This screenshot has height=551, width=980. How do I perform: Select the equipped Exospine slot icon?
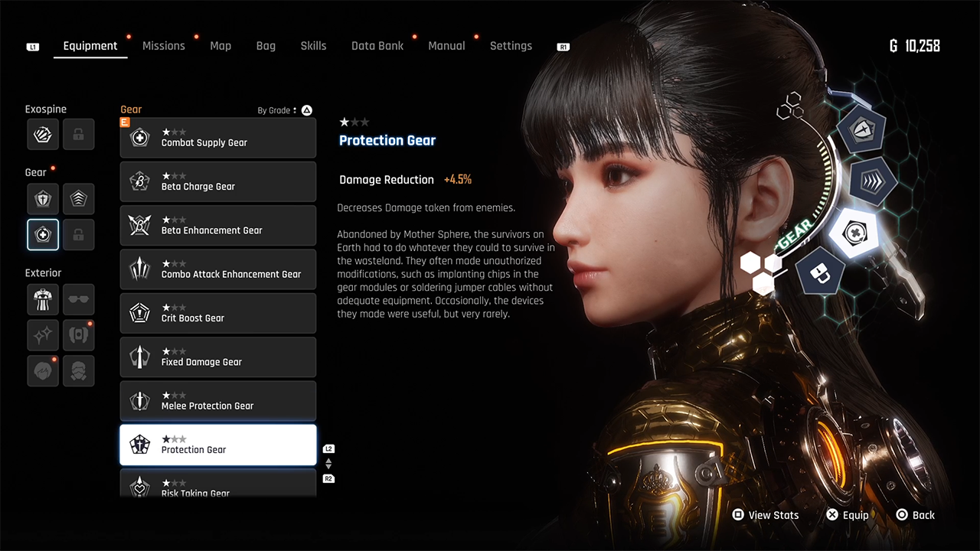click(x=43, y=134)
